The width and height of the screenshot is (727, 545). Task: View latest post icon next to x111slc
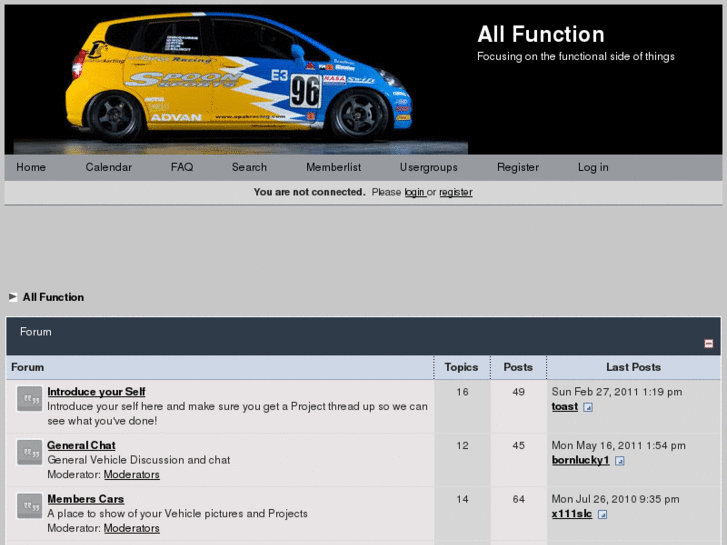(602, 514)
